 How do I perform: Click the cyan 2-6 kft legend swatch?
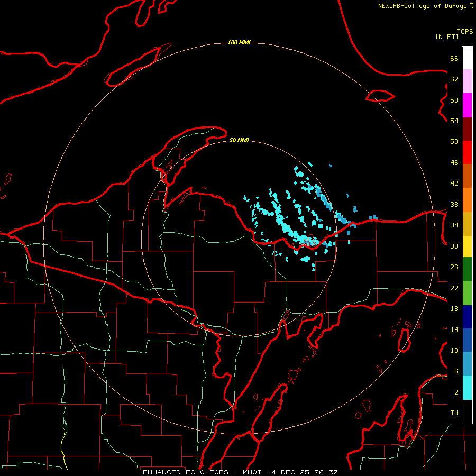point(467,388)
